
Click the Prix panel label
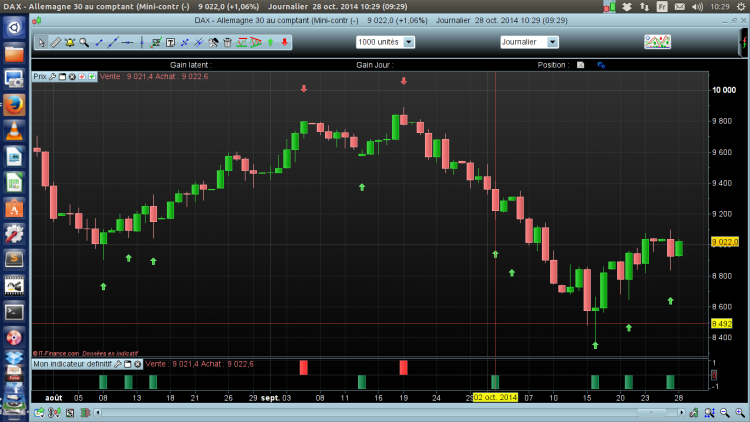pos(40,77)
